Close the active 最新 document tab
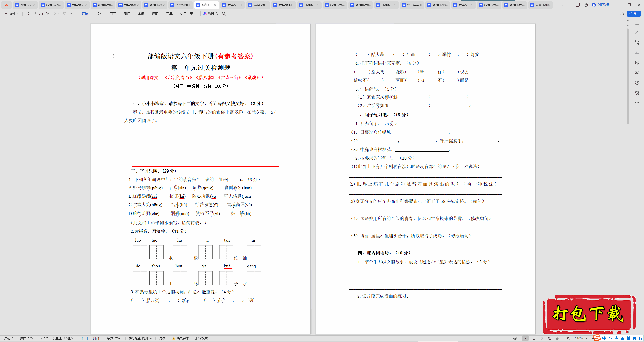 [x=215, y=5]
